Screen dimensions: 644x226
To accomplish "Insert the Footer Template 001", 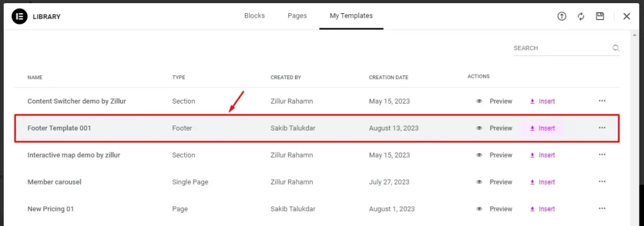I will (x=543, y=129).
